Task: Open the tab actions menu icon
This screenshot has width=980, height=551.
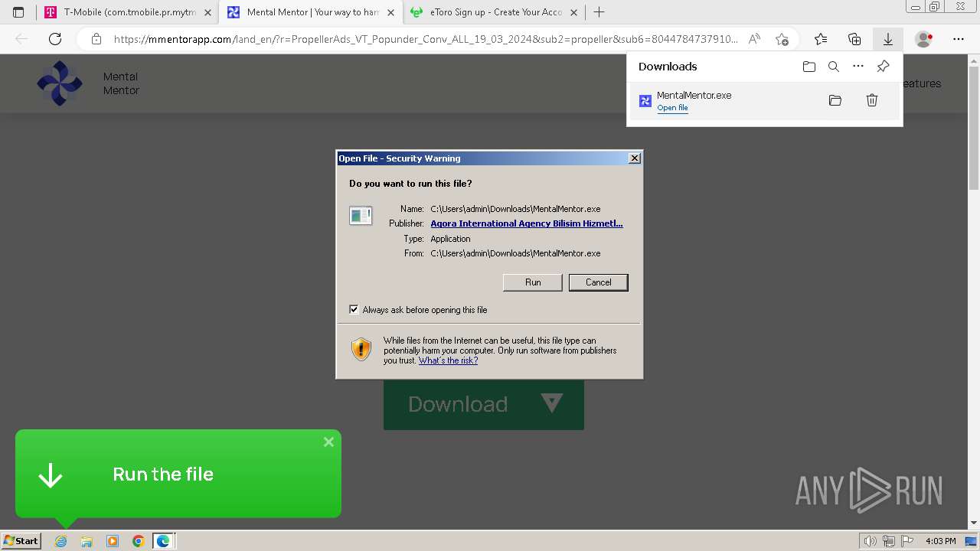Action: pyautogui.click(x=18, y=12)
